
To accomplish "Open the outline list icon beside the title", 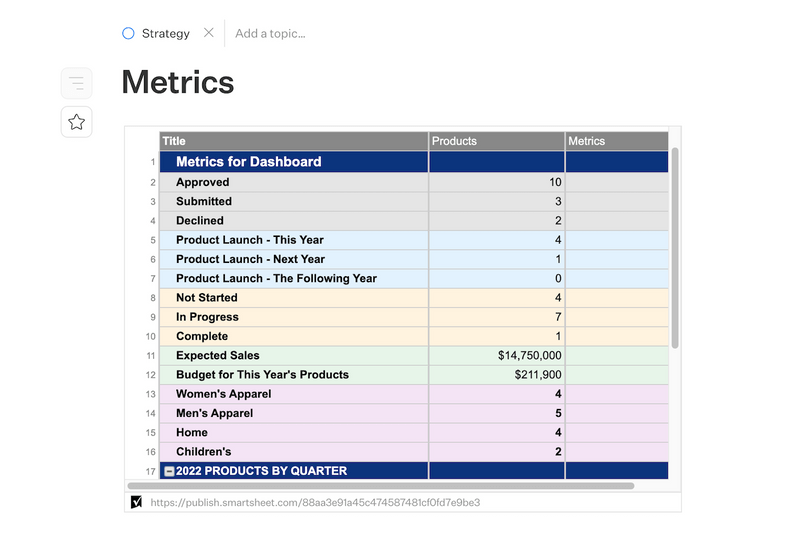I will 76,83.
